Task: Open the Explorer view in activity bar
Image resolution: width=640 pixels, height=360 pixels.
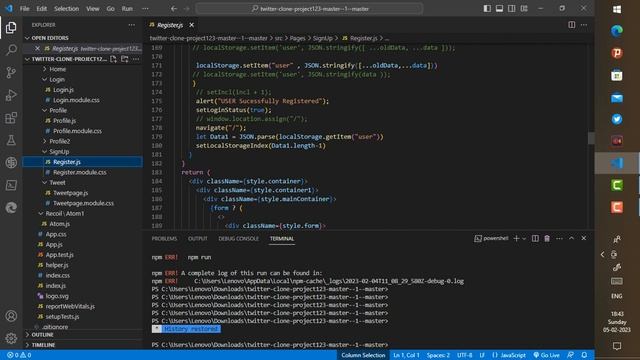Action: pyautogui.click(x=11, y=27)
